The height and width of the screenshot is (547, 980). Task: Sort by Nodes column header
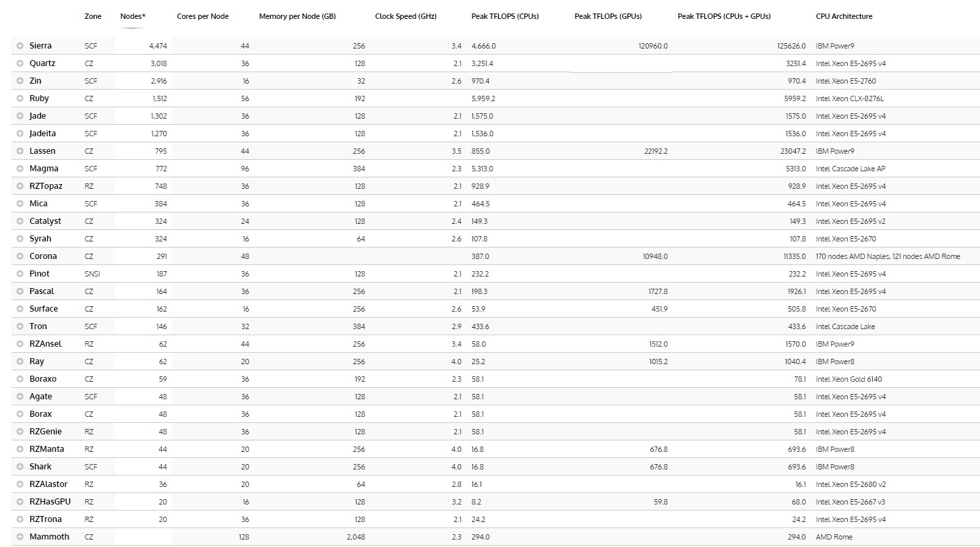point(131,16)
